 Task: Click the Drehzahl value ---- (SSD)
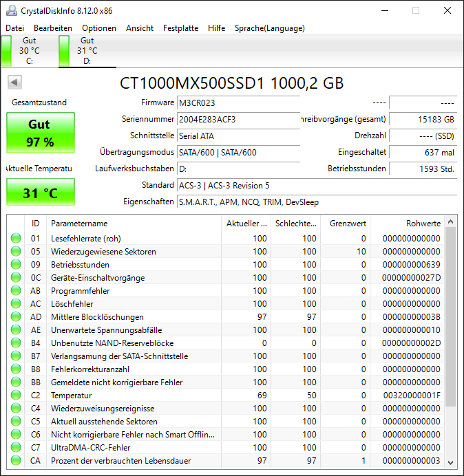click(423, 136)
